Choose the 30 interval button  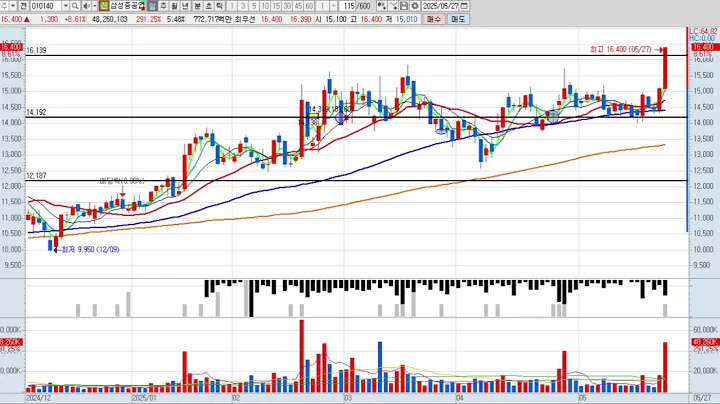pyautogui.click(x=287, y=6)
